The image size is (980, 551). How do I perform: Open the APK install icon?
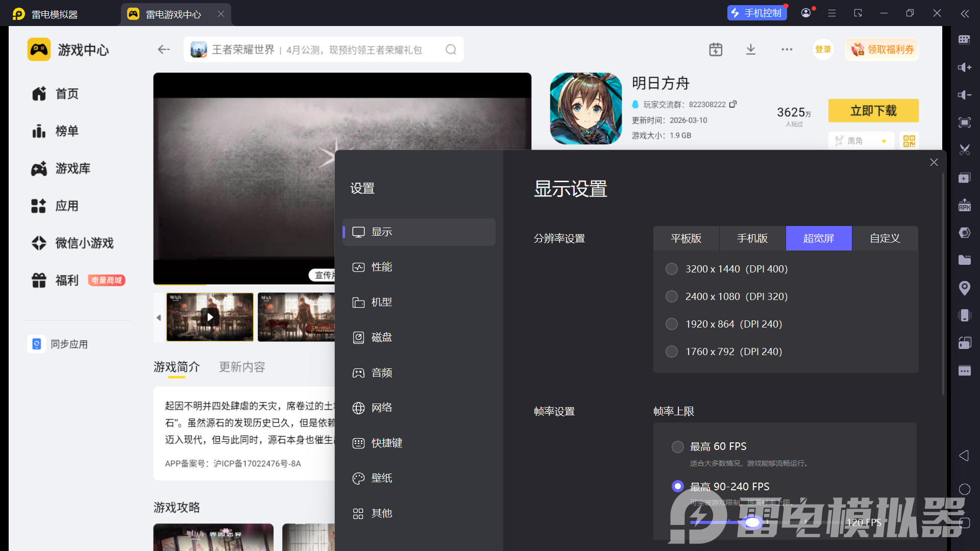click(x=964, y=205)
